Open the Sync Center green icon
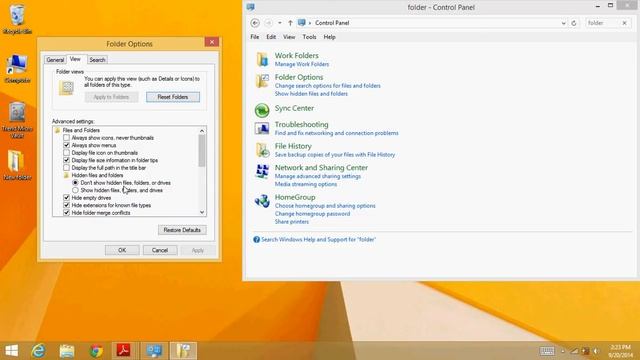 pyautogui.click(x=262, y=110)
